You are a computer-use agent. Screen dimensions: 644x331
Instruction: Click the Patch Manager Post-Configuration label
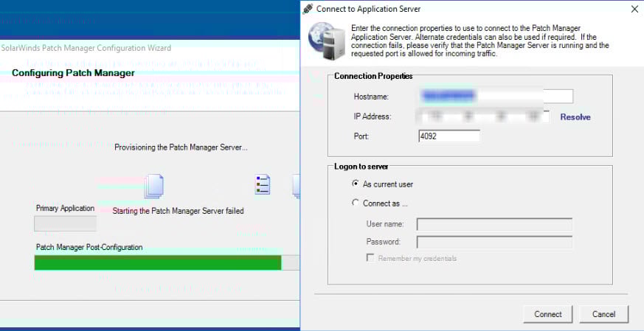point(89,248)
